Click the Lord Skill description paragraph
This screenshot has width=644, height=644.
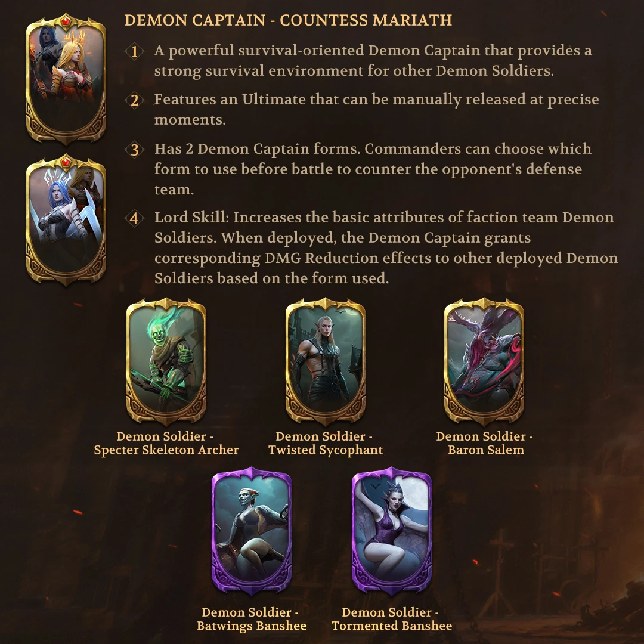[386, 248]
